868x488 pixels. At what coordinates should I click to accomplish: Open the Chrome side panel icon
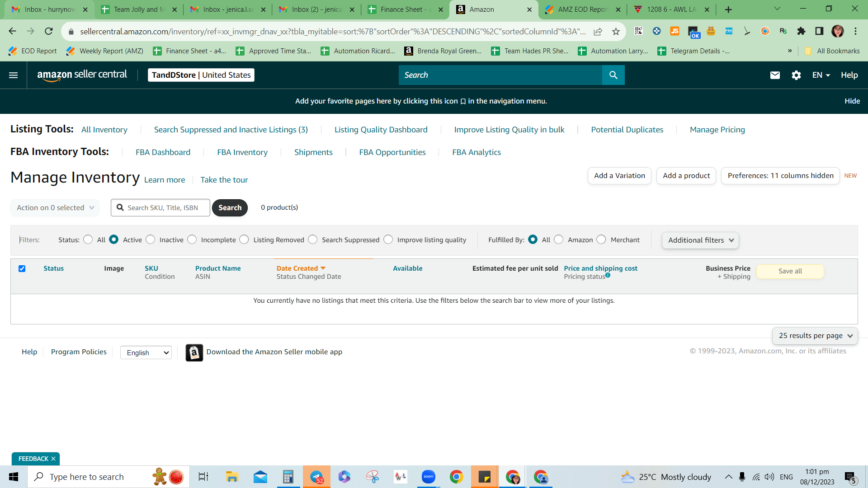819,31
